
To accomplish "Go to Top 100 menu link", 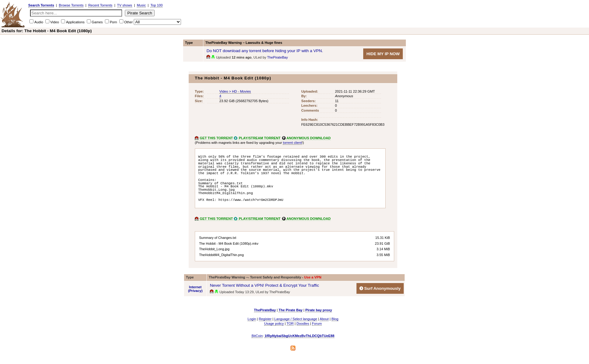I will click(x=156, y=6).
